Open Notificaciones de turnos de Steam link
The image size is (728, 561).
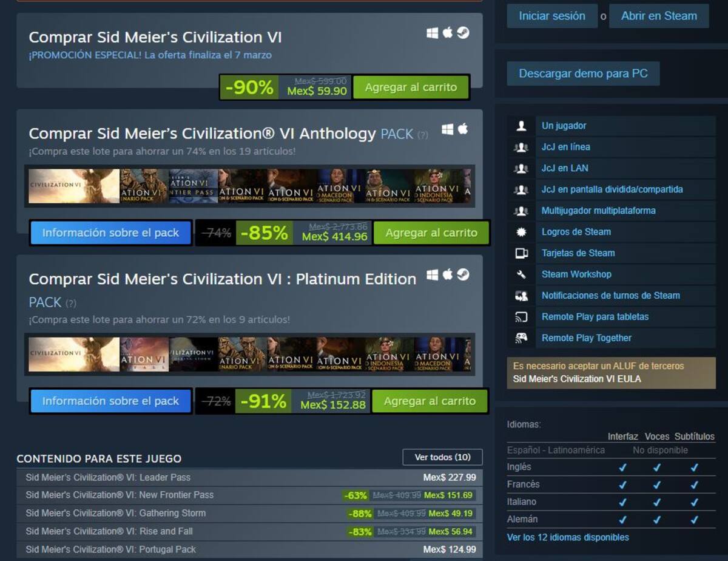pos(611,296)
